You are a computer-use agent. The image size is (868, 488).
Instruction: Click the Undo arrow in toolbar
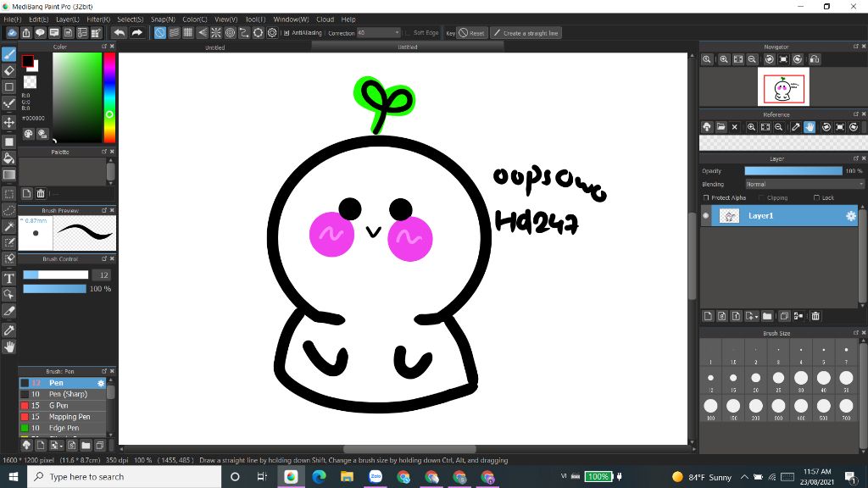pos(119,33)
